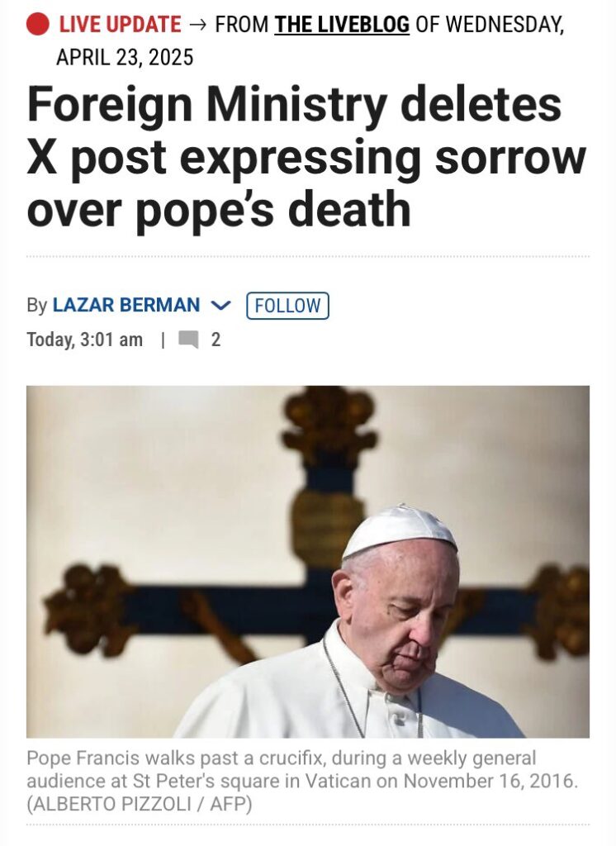Click the ALBERTO PIZZOLI / AFP credit
616x846 pixels.
140,804
